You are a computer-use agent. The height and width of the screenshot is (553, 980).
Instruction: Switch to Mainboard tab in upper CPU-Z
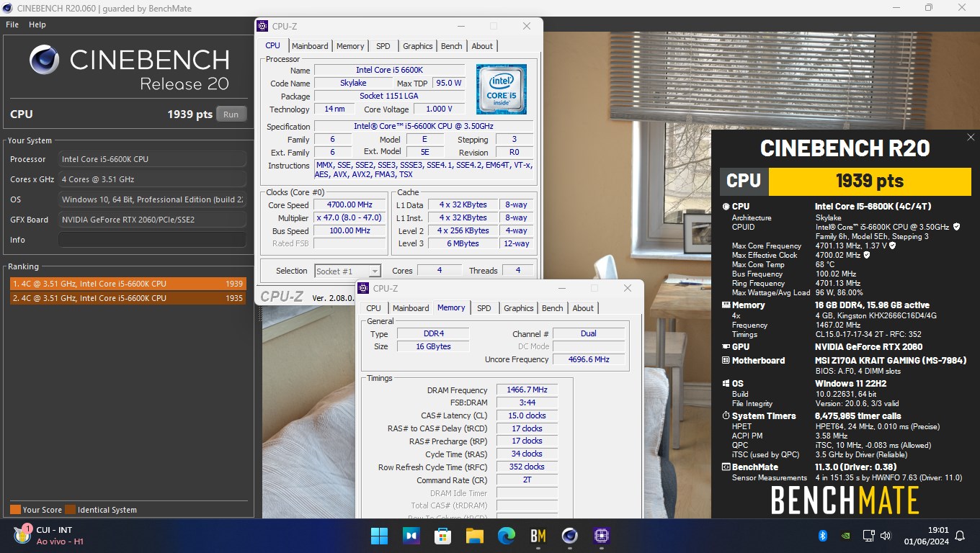click(x=310, y=46)
